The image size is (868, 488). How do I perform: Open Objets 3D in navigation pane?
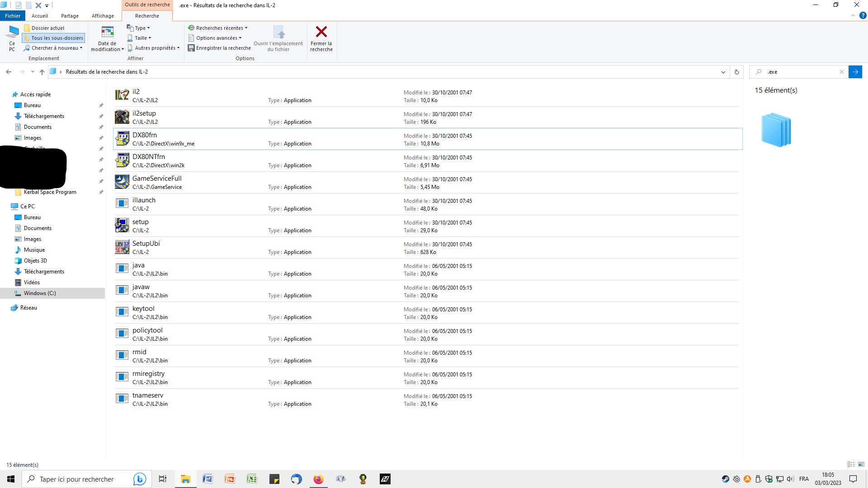coord(35,261)
